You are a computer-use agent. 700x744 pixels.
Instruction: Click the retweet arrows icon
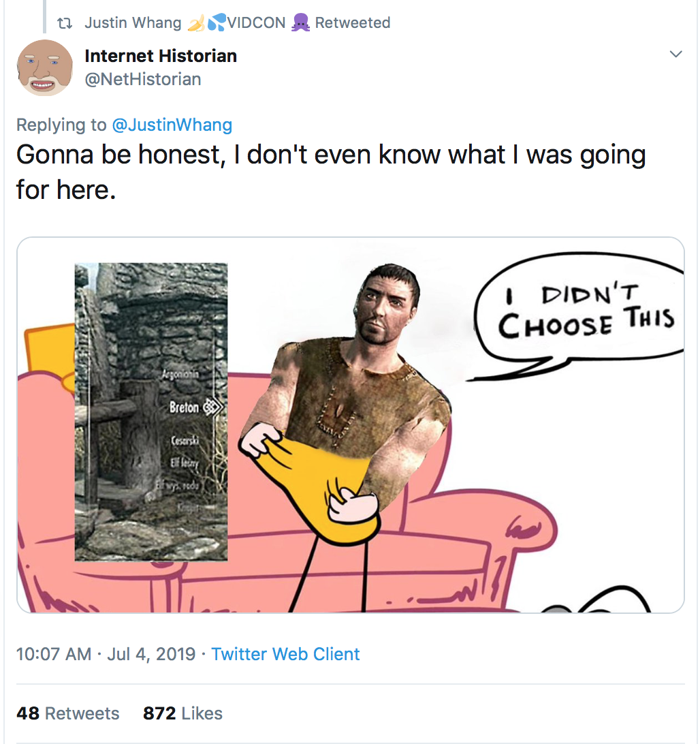(65, 22)
